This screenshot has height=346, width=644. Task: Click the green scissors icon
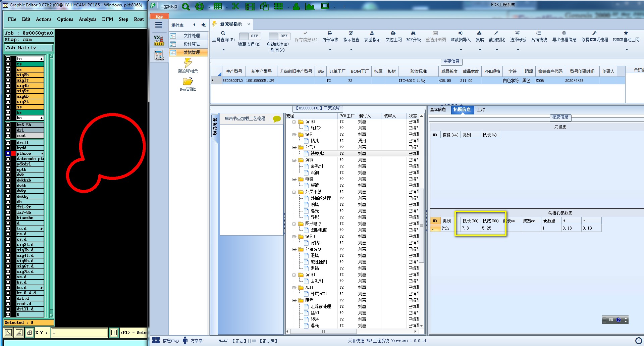(236, 6)
